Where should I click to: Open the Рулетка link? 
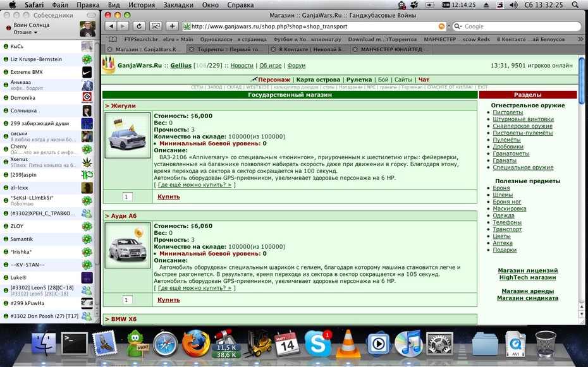tap(359, 80)
